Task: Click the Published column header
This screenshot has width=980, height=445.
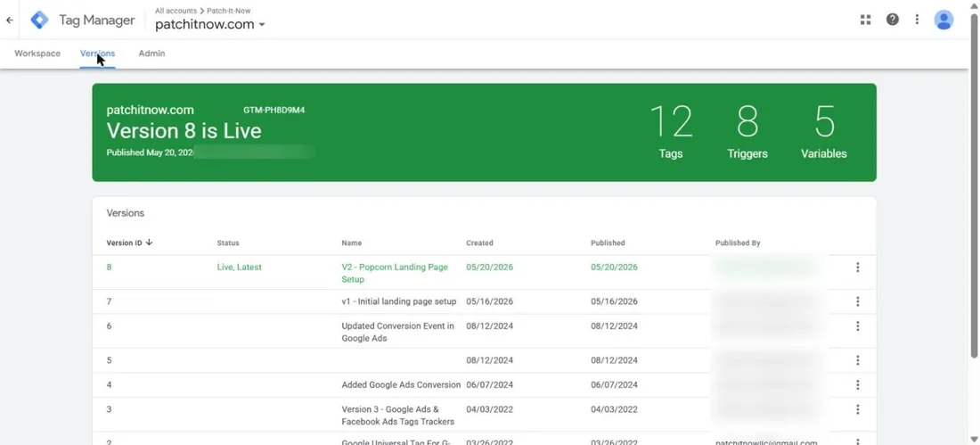Action: (608, 243)
